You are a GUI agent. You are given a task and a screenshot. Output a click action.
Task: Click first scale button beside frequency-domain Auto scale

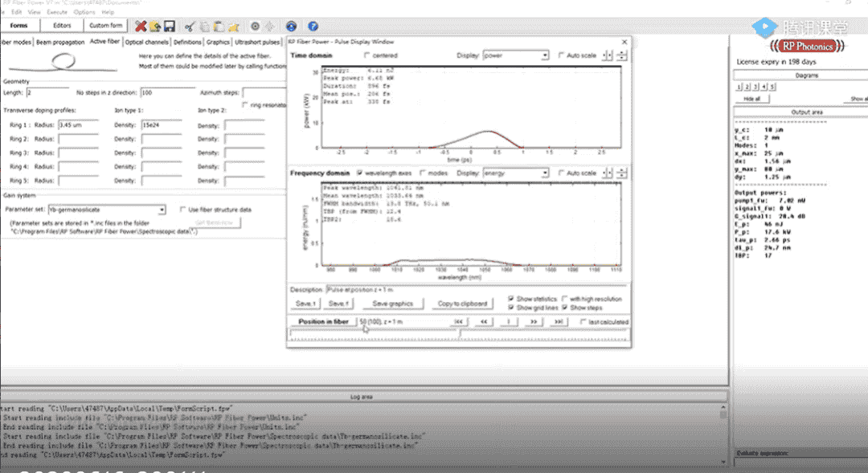608,173
